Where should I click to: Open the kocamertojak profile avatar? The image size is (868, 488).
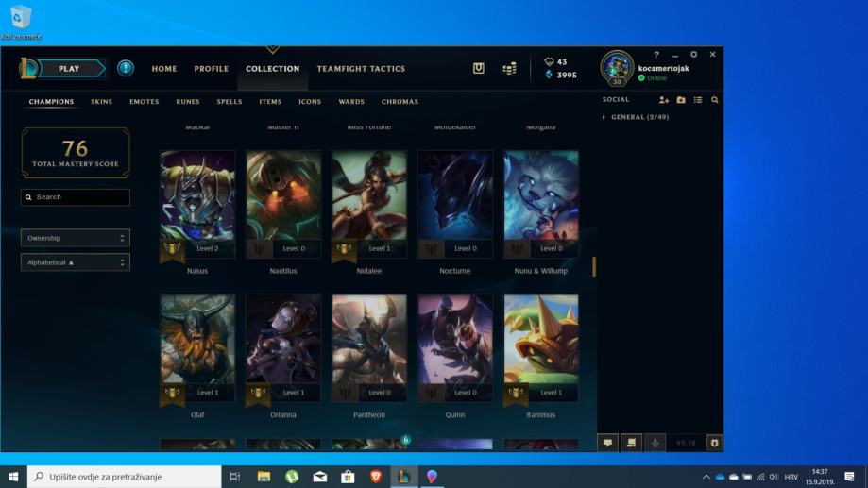(617, 68)
